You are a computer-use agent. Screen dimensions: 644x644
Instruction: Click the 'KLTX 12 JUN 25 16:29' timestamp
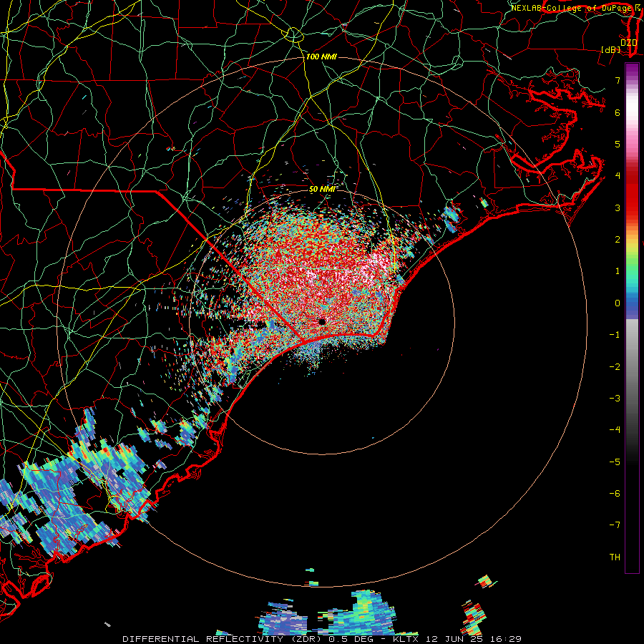(x=457, y=639)
